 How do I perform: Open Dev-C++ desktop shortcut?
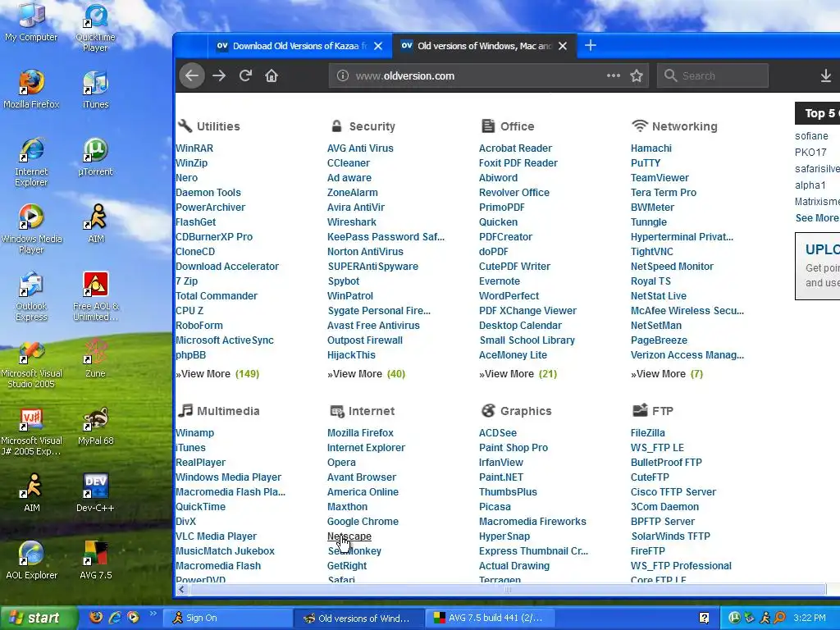(95, 493)
